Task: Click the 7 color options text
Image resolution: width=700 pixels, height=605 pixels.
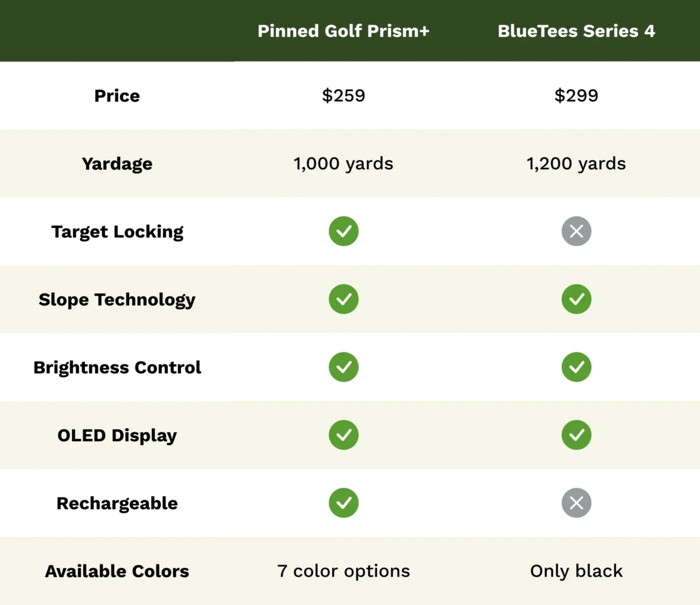Action: point(343,571)
